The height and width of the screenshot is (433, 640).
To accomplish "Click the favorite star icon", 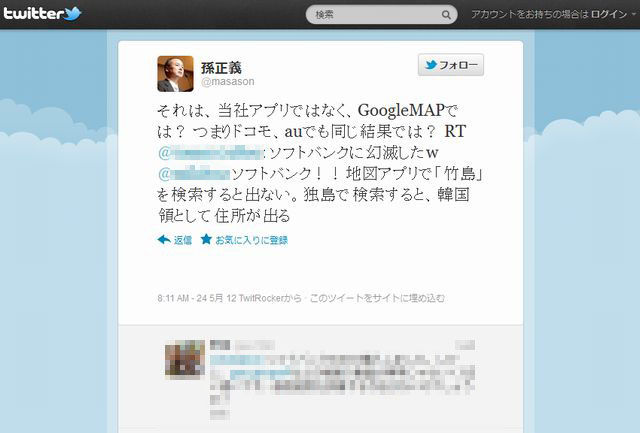I will (206, 239).
